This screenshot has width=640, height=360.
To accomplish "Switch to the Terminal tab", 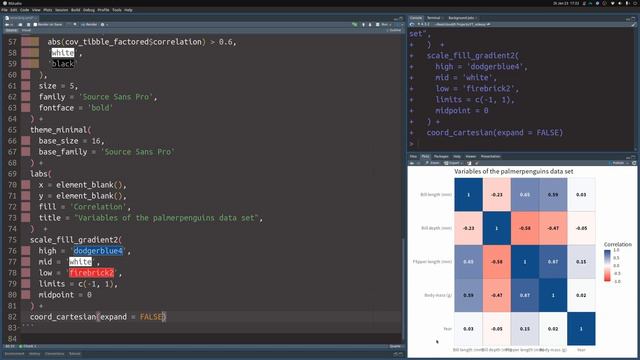I will 433,18.
